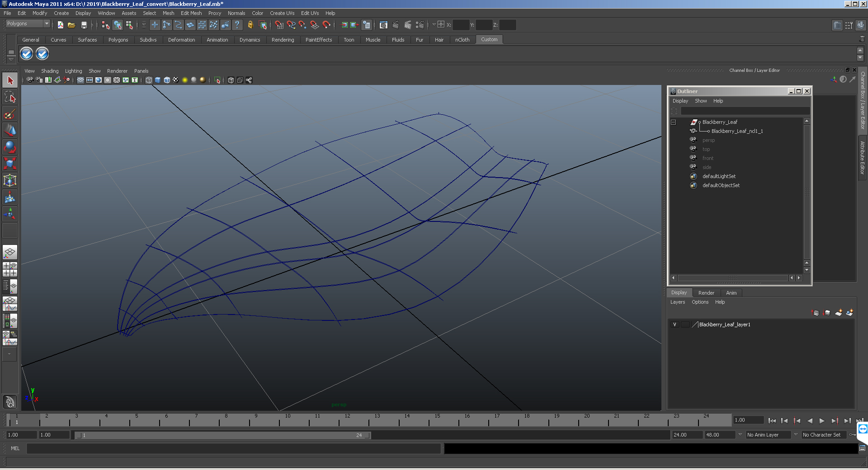Screen dimensions: 868x470
Task: Open the Mesh menu
Action: click(168, 13)
